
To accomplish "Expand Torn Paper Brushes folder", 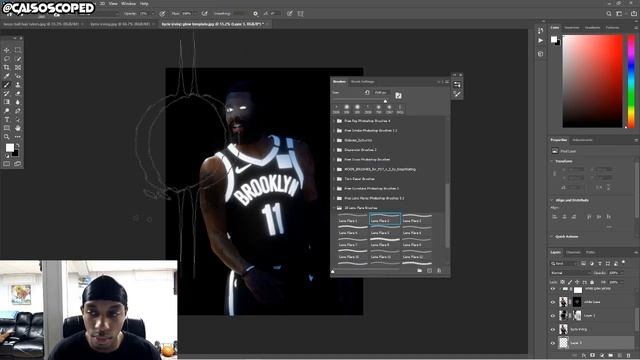I will coord(333,179).
